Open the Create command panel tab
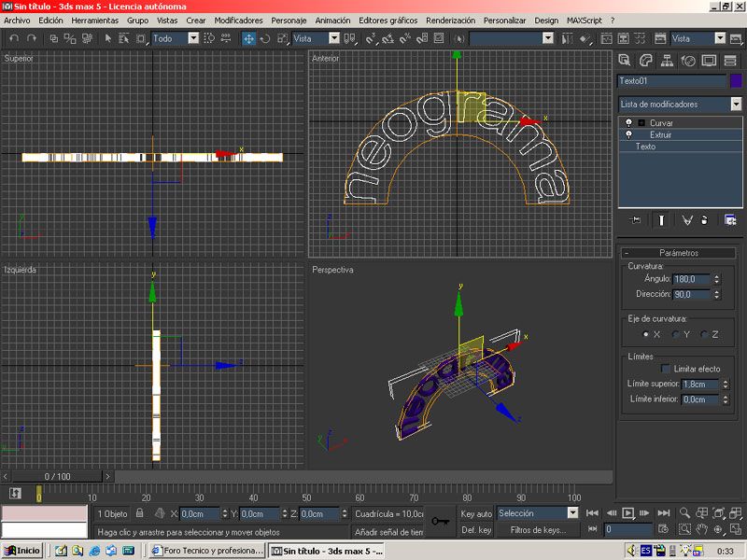Screen dimensions: 747x560 click(x=624, y=60)
